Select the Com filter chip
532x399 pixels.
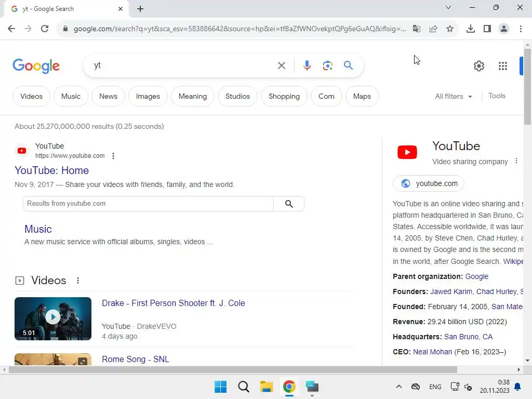coord(326,96)
